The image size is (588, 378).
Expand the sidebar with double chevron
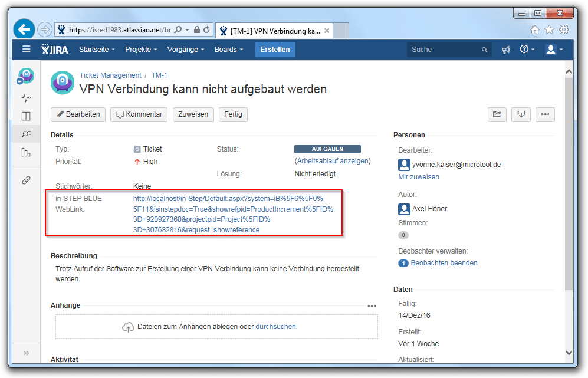coord(26,353)
